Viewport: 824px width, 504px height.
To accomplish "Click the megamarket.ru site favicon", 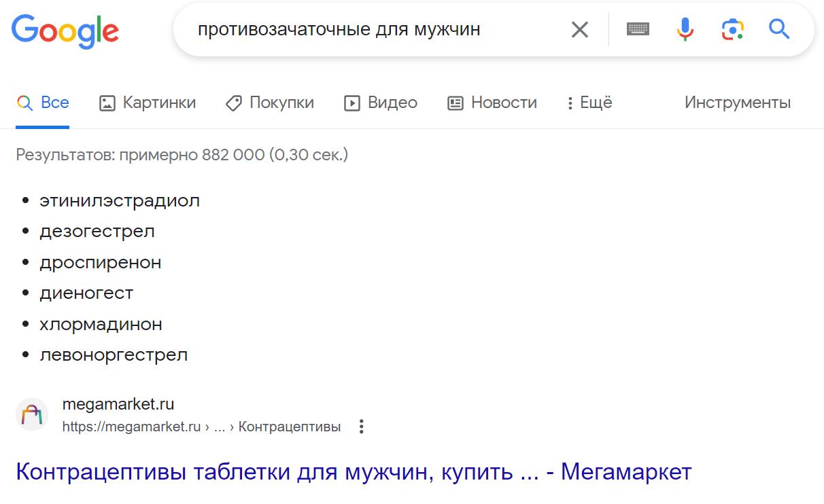I will (x=32, y=414).
